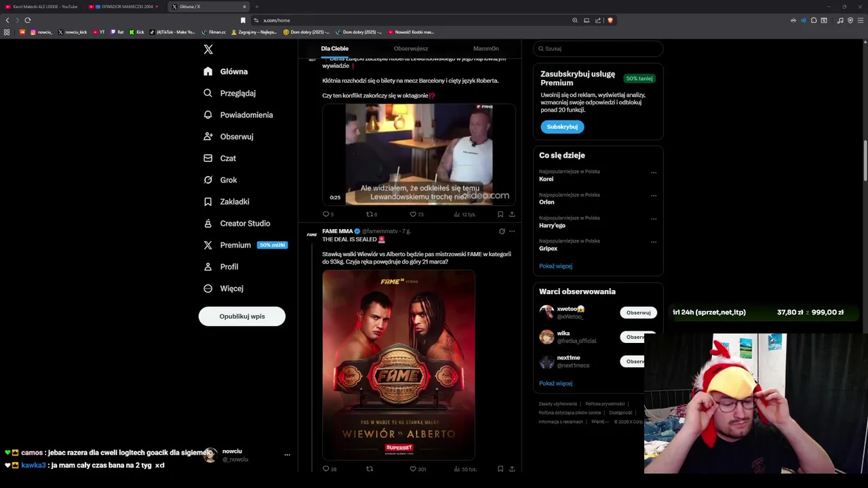The height and width of the screenshot is (488, 868).
Task: Click Pokaż więcej under Co się dzieje
Action: pyautogui.click(x=555, y=266)
